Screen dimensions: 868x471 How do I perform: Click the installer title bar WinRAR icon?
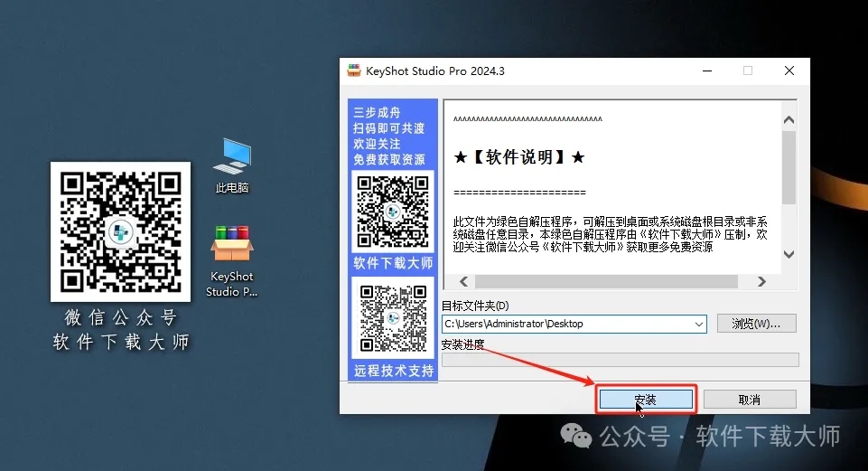point(354,71)
